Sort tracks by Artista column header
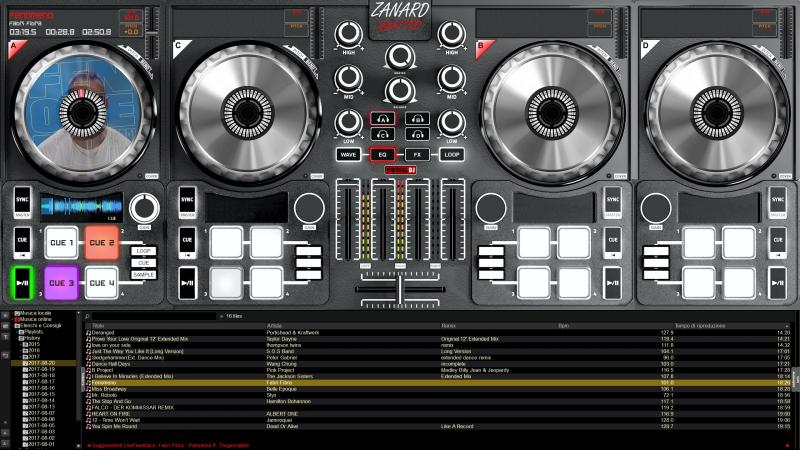 [352, 326]
